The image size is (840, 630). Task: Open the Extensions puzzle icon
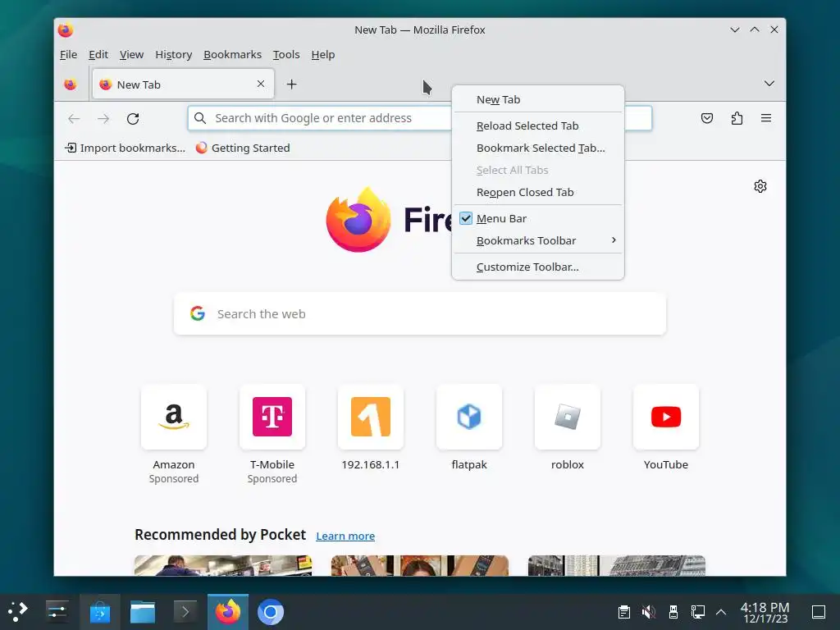(x=737, y=118)
